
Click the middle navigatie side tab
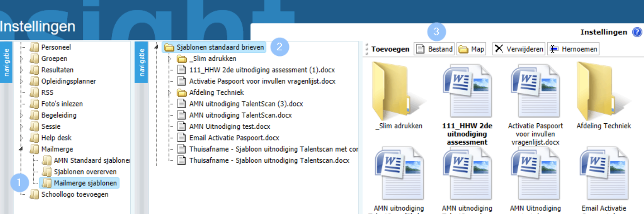[142, 62]
